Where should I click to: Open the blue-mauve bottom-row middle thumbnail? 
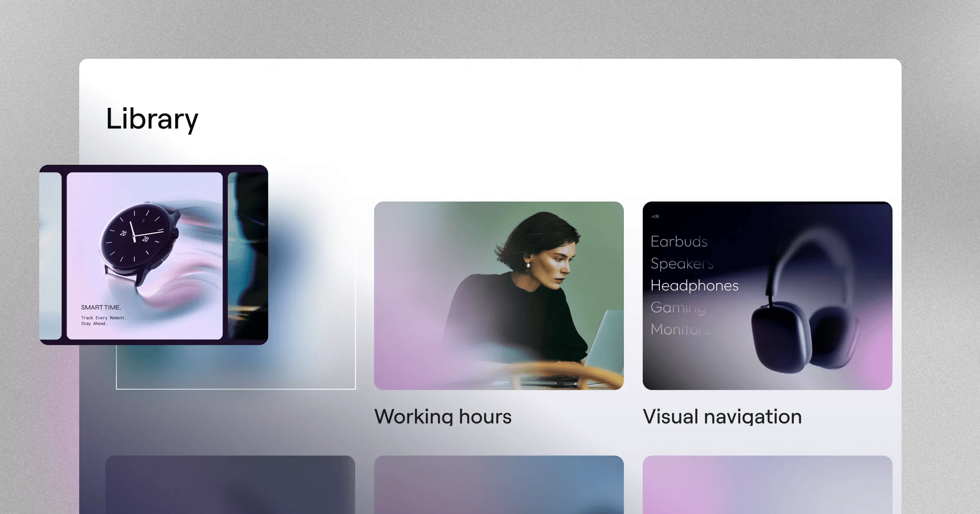click(499, 485)
